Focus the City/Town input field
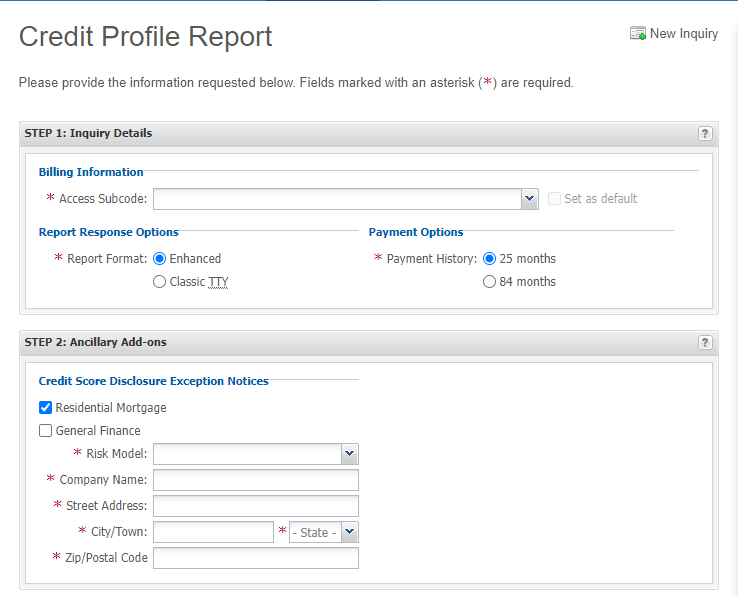Screen dimensions: 738x597 tap(213, 532)
